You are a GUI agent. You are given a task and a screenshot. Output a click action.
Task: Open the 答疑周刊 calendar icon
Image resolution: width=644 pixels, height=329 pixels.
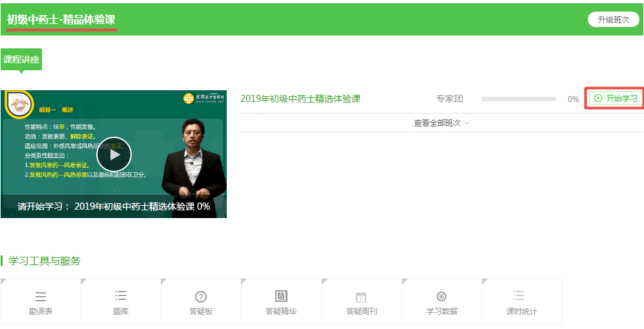[x=361, y=297]
